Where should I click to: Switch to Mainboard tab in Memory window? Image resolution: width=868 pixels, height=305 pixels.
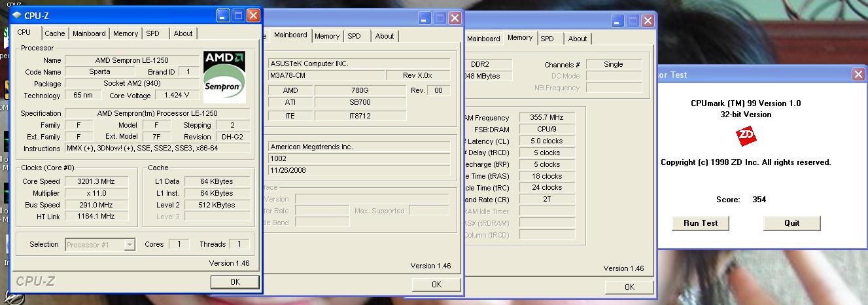point(483,39)
